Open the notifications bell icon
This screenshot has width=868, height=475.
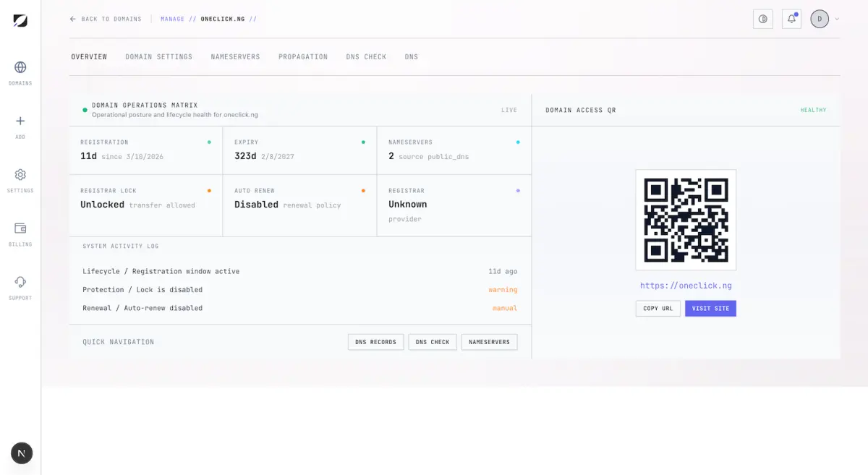pos(791,19)
